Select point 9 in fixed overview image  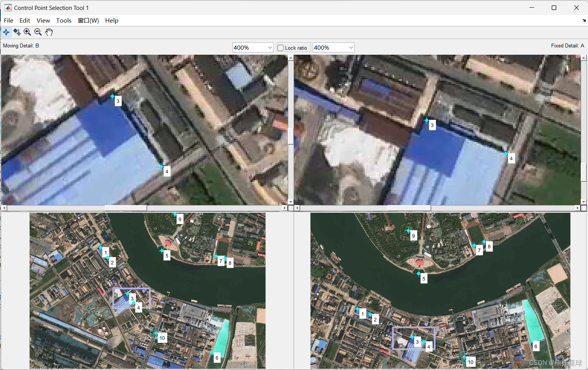[x=408, y=231]
